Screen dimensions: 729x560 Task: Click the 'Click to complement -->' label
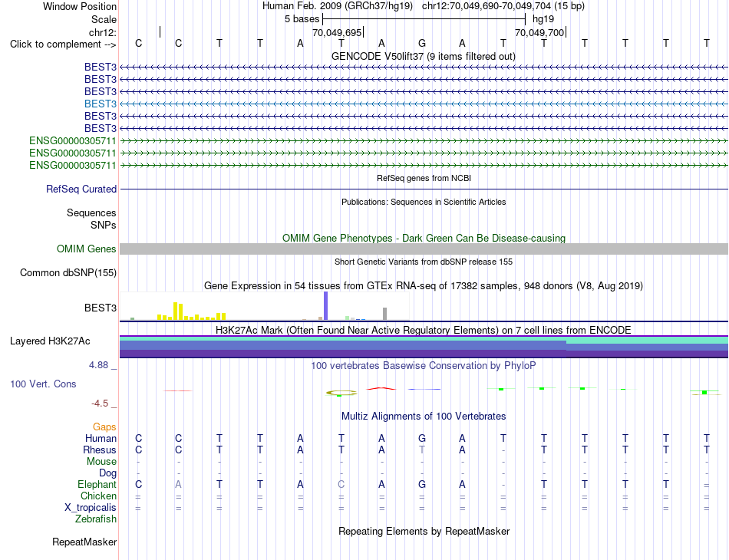63,44
